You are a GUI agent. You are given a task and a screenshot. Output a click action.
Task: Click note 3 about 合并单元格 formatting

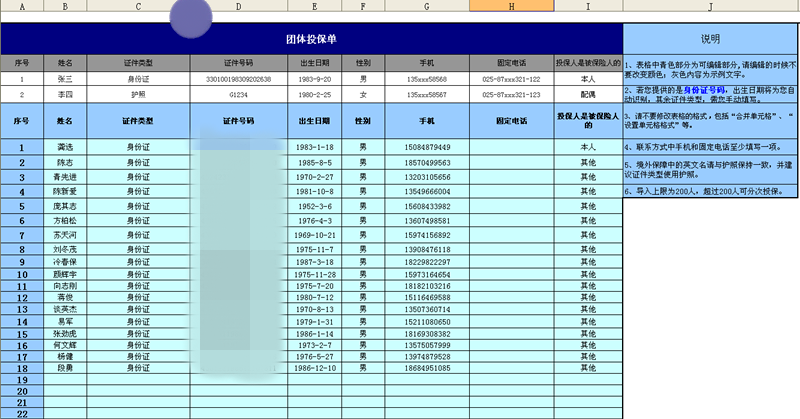(710, 121)
